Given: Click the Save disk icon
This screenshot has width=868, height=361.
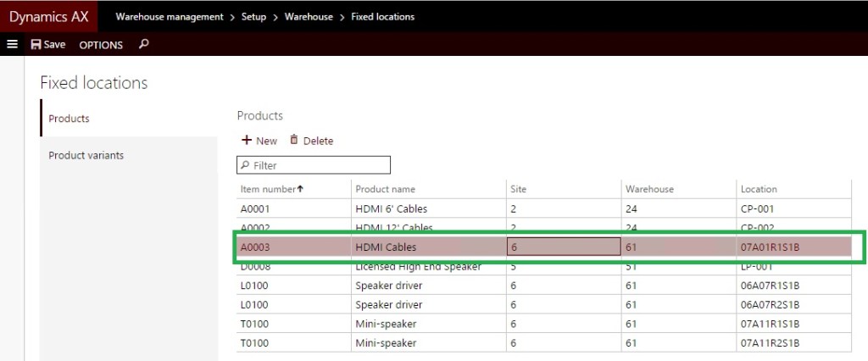Looking at the screenshot, I should pyautogui.click(x=36, y=45).
